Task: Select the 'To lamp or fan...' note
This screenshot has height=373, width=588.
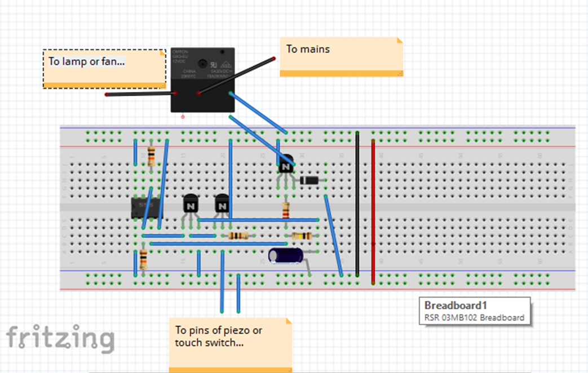Action: [105, 69]
